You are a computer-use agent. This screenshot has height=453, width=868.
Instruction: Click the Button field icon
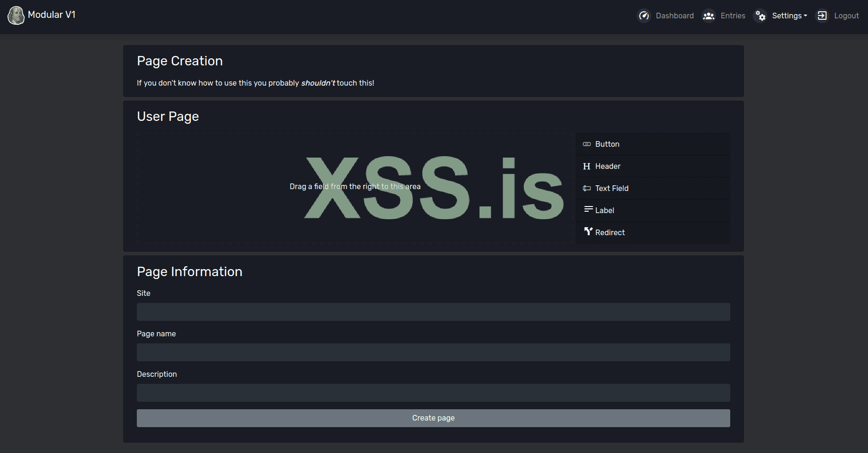(587, 144)
